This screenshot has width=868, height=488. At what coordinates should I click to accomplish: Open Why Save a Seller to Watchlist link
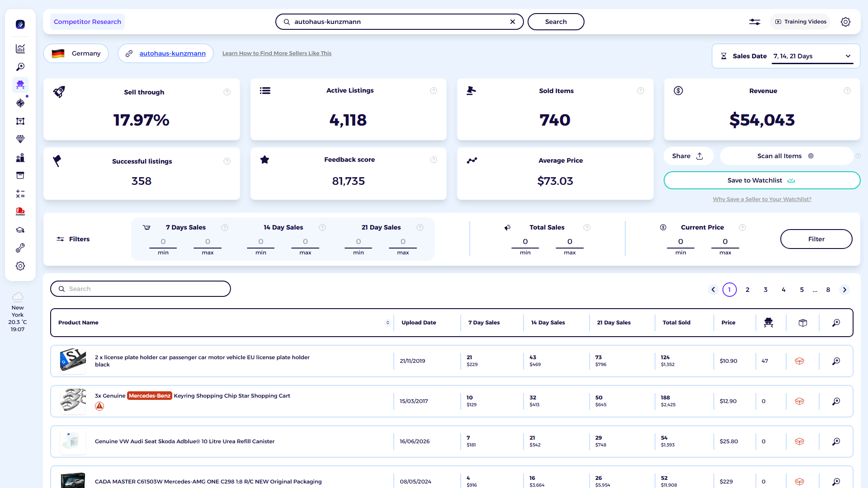click(x=762, y=199)
